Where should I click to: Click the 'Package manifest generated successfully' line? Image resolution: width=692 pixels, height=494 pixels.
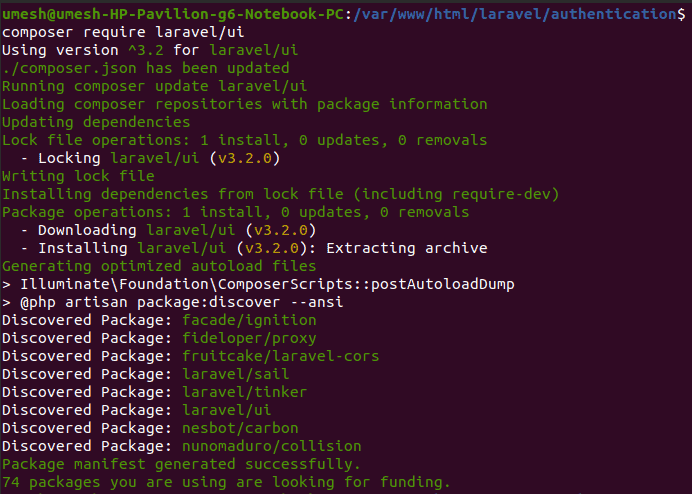tap(181, 464)
